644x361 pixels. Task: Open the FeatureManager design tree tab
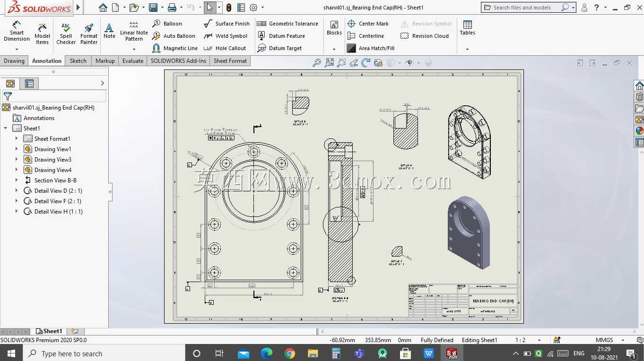(x=10, y=84)
